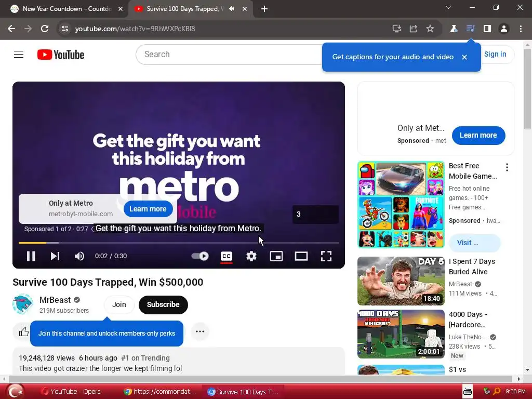Click the Visit button on games ad

(474, 243)
